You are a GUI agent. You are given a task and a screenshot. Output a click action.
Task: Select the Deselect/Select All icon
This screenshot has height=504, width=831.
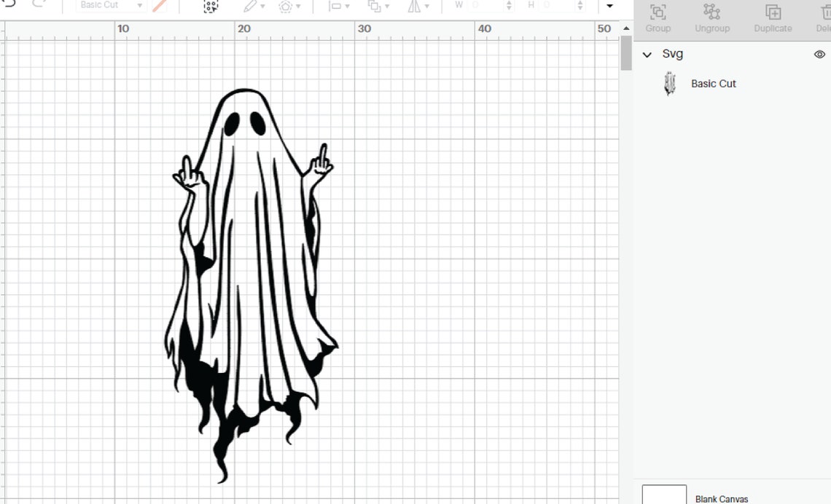click(x=209, y=7)
